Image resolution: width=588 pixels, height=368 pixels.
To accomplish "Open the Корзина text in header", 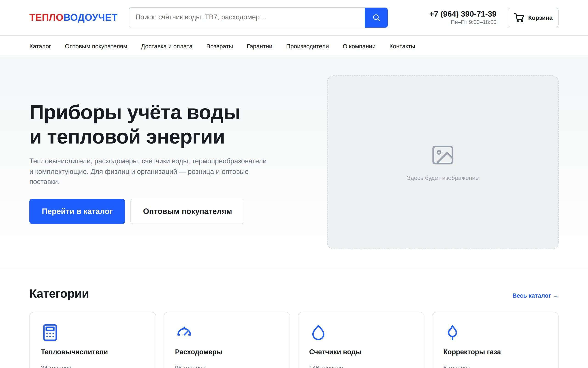I will point(540,18).
